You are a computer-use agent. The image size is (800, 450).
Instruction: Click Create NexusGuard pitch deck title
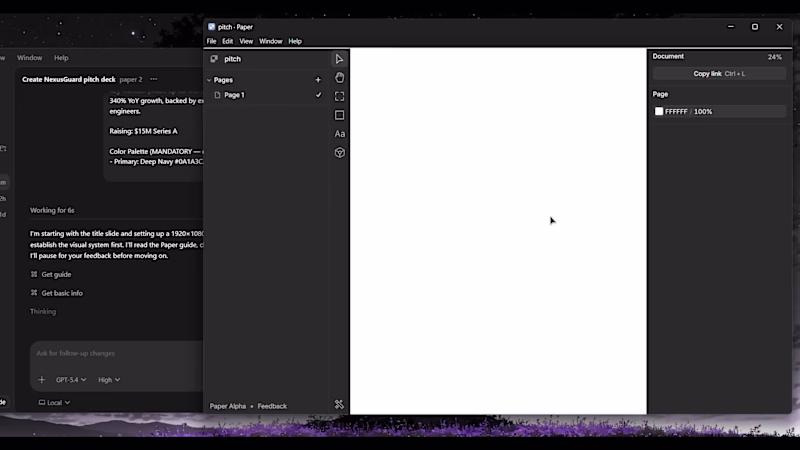[x=68, y=79]
